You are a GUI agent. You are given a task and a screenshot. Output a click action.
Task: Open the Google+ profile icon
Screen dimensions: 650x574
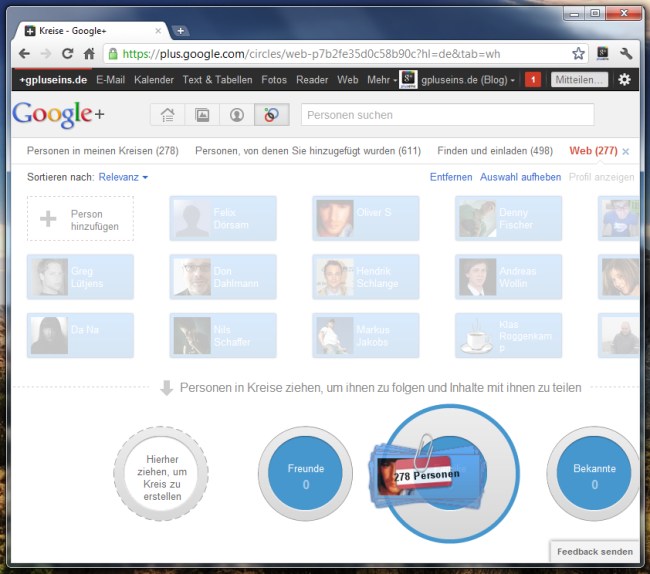(x=237, y=115)
